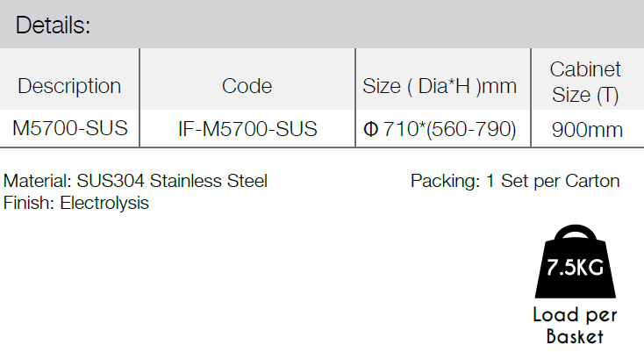Click the Load per Basket label
The height and width of the screenshot is (352, 644).
[x=575, y=326]
